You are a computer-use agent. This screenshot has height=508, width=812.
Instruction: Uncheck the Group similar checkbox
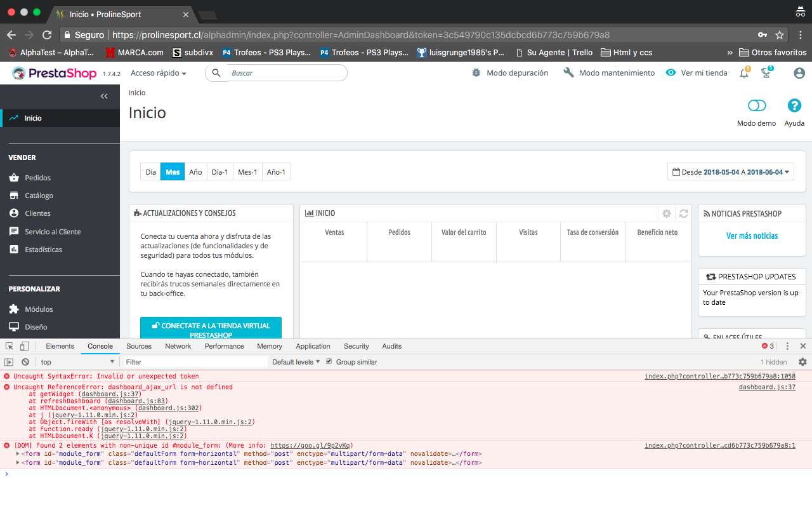[329, 362]
